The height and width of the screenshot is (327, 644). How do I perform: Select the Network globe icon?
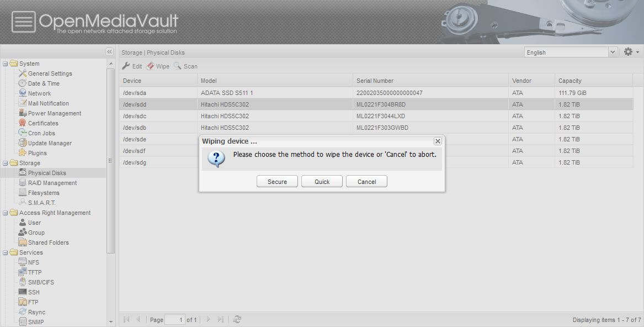[23, 93]
